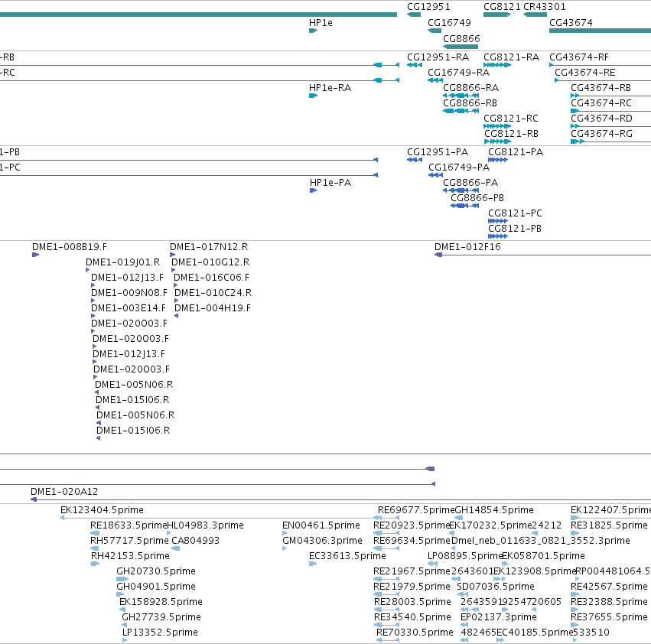Click transcript label CG43674-RF
The height and width of the screenshot is (644, 651).
[579, 57]
